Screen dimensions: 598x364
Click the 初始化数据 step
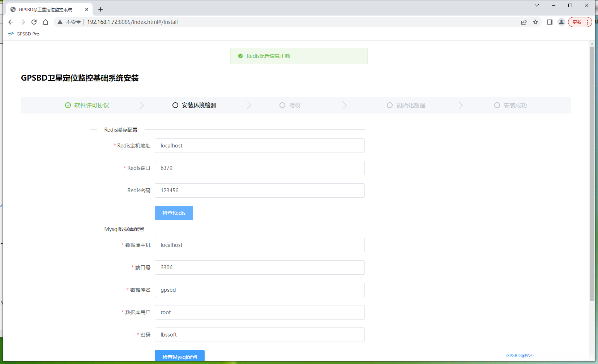(x=406, y=105)
